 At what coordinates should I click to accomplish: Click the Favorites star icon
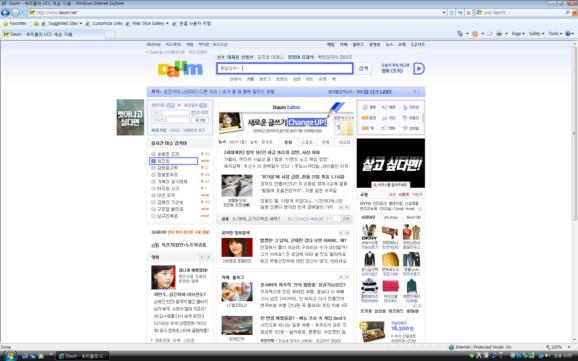6,23
